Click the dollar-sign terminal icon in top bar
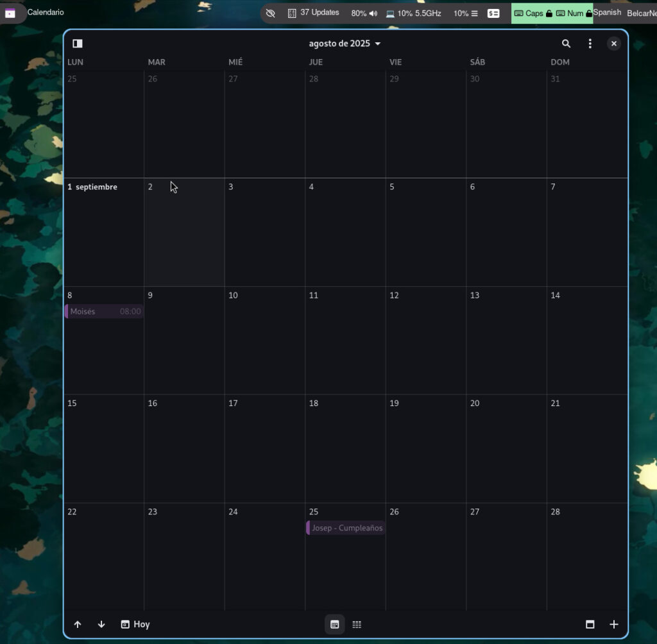Viewport: 657px width, 644px height. pos(493,13)
